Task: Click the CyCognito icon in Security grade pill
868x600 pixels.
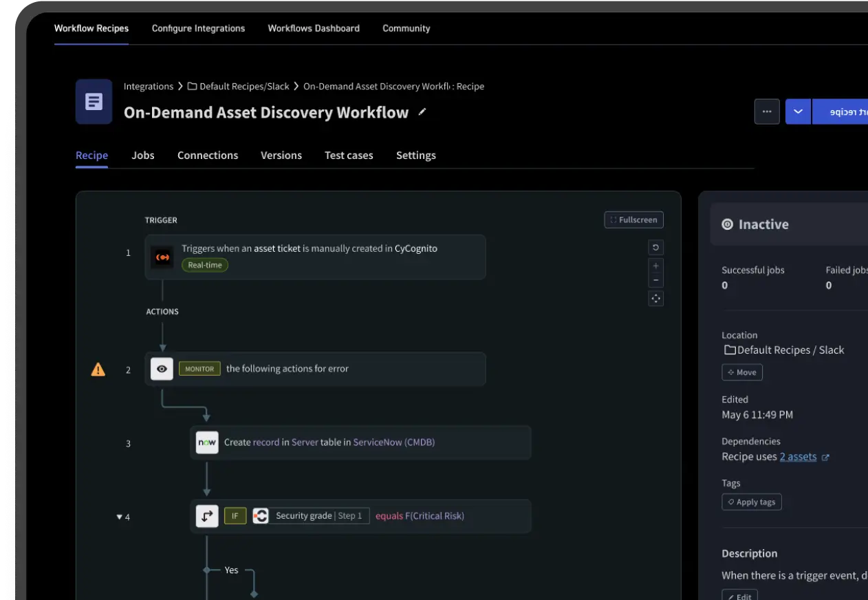Action: coord(261,516)
